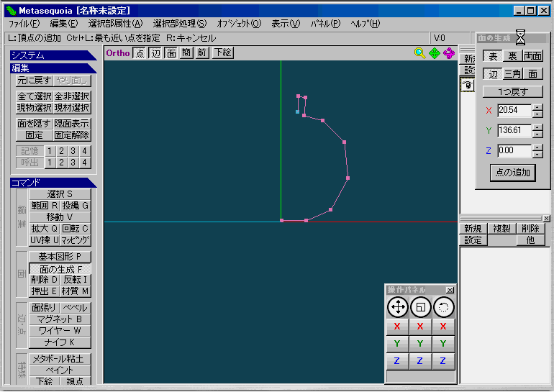Click the X value stepper arrows

pyautogui.click(x=537, y=111)
